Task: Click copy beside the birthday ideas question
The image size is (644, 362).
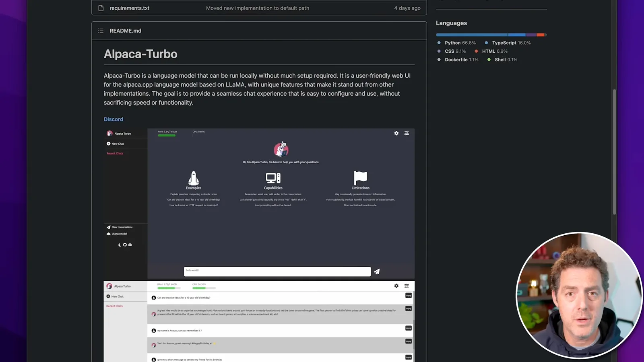Action: click(x=409, y=295)
